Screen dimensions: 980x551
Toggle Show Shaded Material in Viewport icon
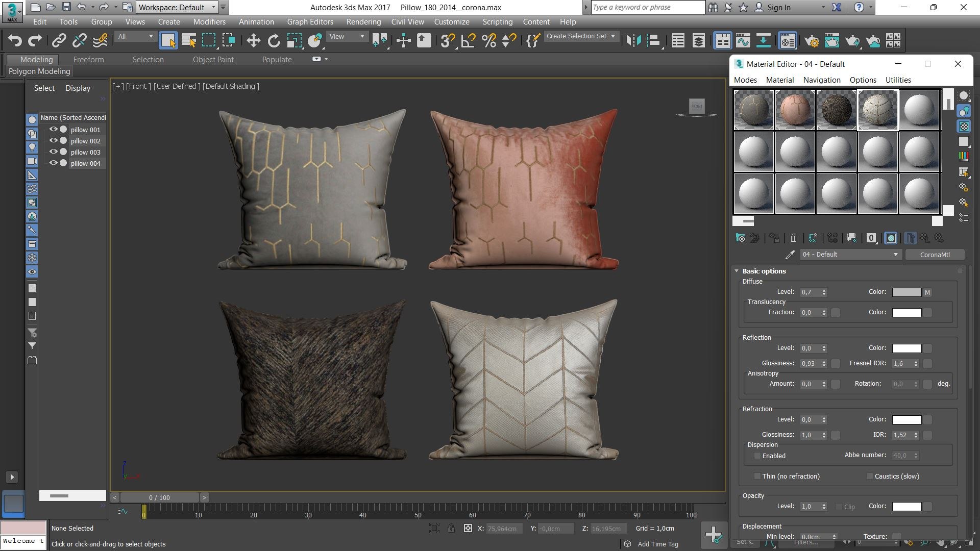pyautogui.click(x=891, y=238)
